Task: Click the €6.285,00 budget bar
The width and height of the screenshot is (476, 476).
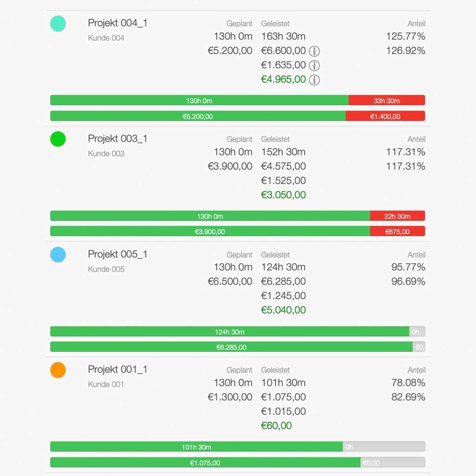Action: (x=229, y=347)
